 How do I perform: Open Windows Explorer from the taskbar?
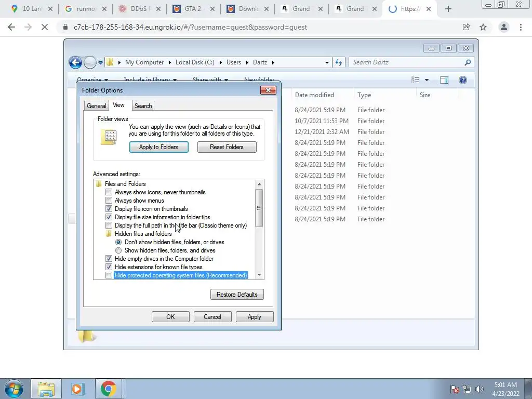click(46, 389)
